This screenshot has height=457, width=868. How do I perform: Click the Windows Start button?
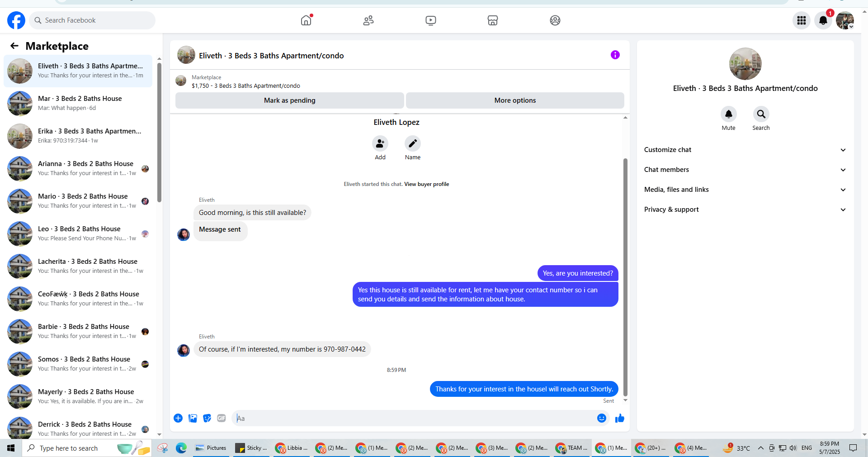pyautogui.click(x=11, y=448)
